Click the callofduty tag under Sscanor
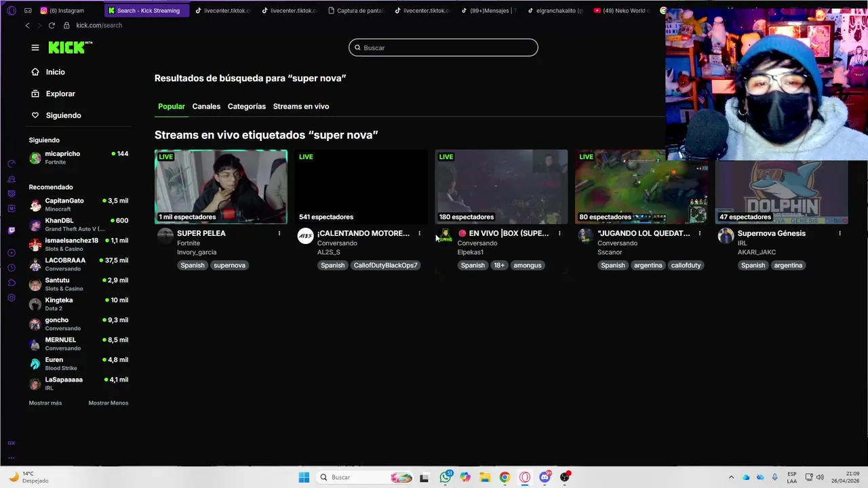Image resolution: width=868 pixels, height=488 pixels. (686, 265)
